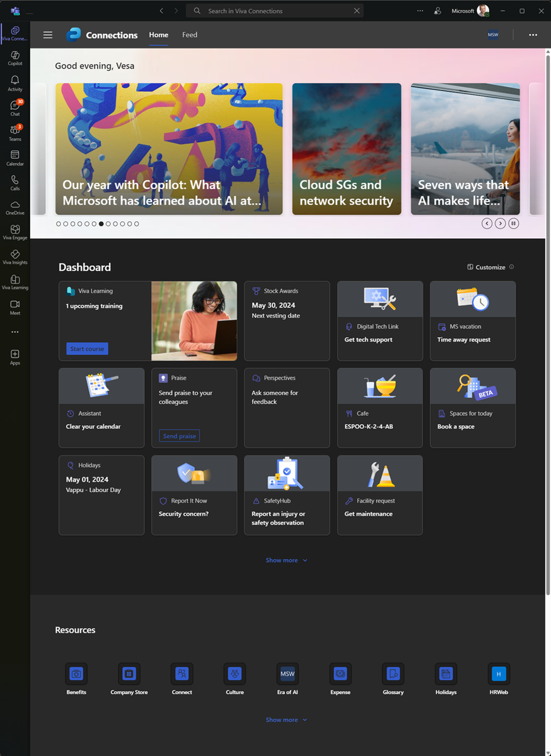This screenshot has height=756, width=551.
Task: Focus the Search in Viva Connections field
Action: click(276, 10)
